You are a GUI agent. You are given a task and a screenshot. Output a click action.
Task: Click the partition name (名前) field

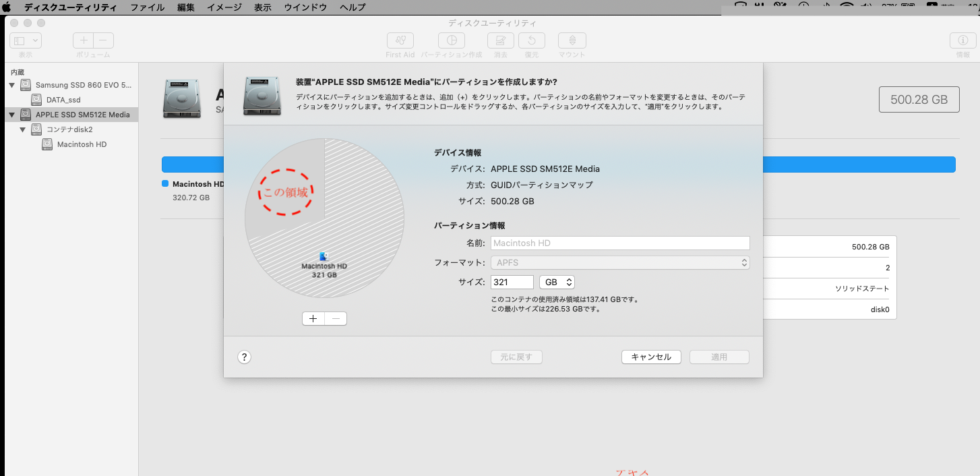pos(620,243)
